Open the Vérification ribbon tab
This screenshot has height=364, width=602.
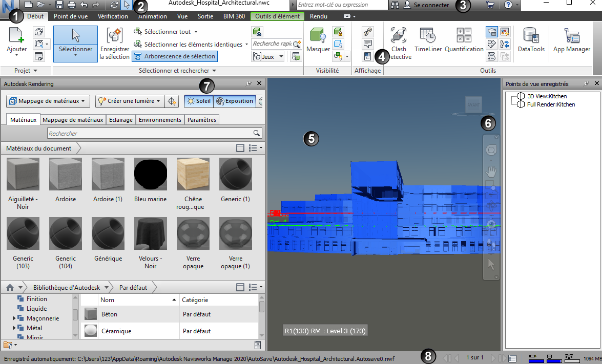(113, 16)
